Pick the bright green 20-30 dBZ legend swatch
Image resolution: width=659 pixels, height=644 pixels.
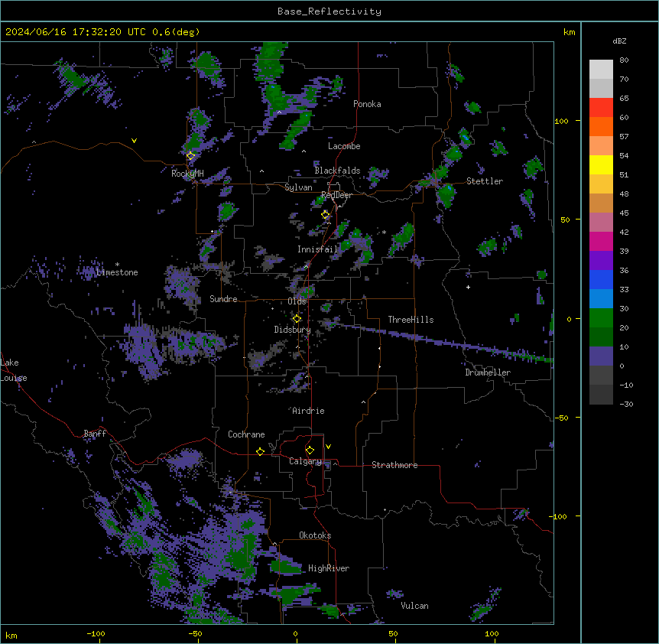pos(601,318)
